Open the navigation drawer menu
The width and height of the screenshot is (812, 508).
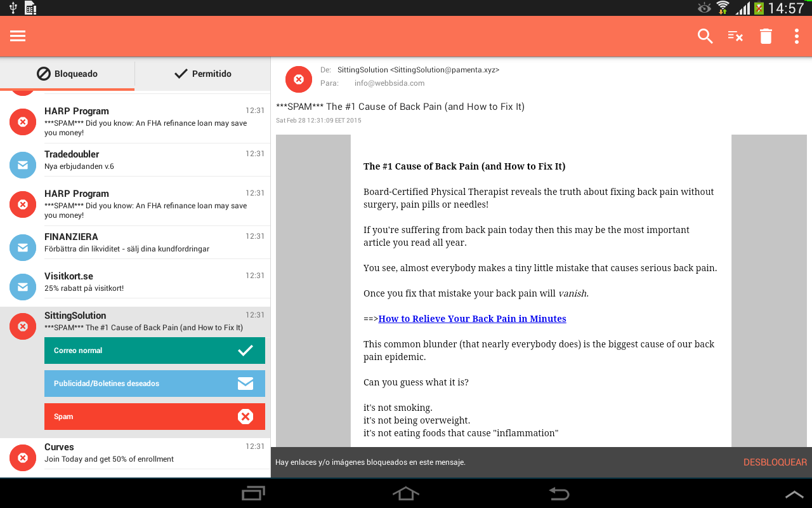pyautogui.click(x=17, y=36)
